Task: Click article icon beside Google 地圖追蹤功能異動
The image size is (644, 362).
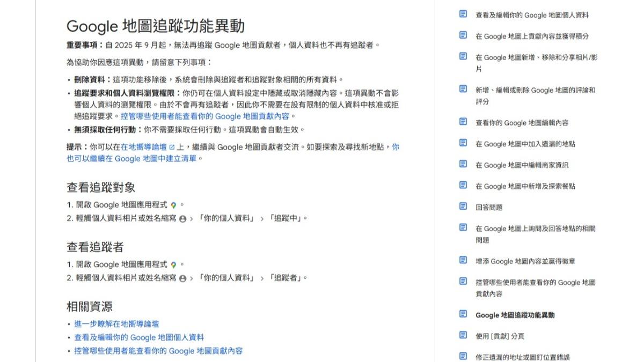Action: pyautogui.click(x=463, y=314)
